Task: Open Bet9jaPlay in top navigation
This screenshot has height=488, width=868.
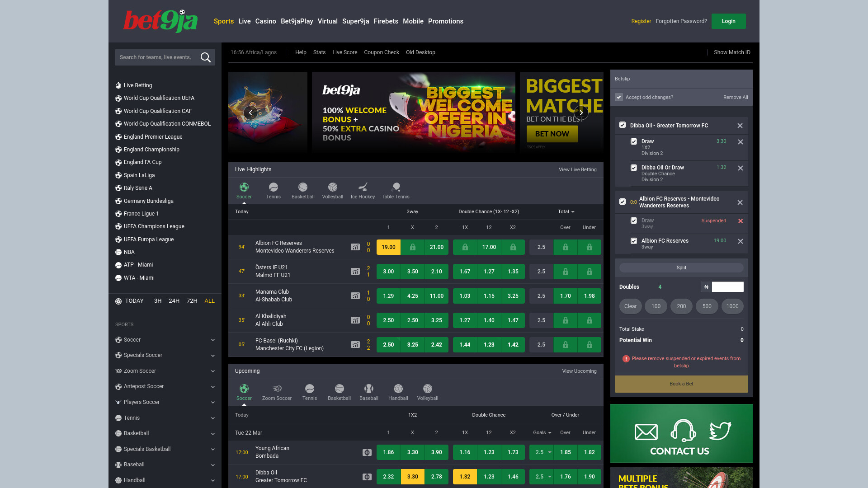Action: [x=297, y=21]
